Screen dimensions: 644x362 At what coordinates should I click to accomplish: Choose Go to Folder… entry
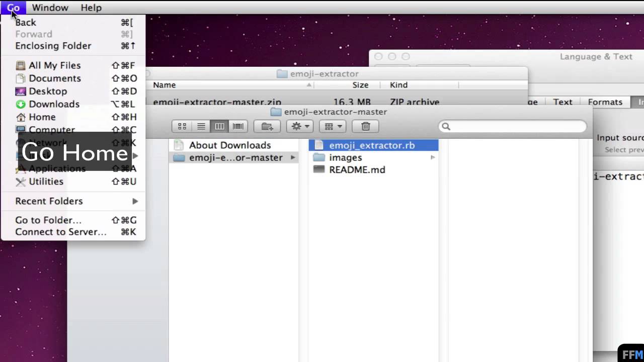click(73, 220)
